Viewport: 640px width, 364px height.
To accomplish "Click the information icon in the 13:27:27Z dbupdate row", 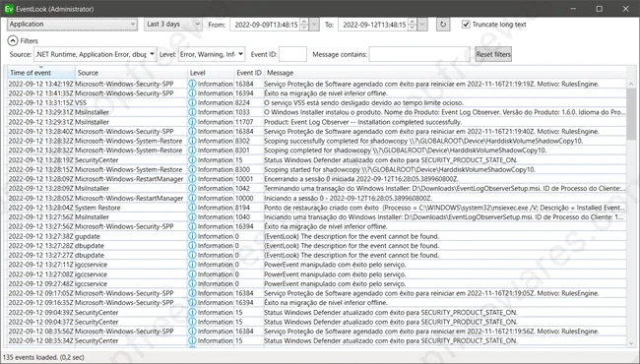I will tap(192, 255).
